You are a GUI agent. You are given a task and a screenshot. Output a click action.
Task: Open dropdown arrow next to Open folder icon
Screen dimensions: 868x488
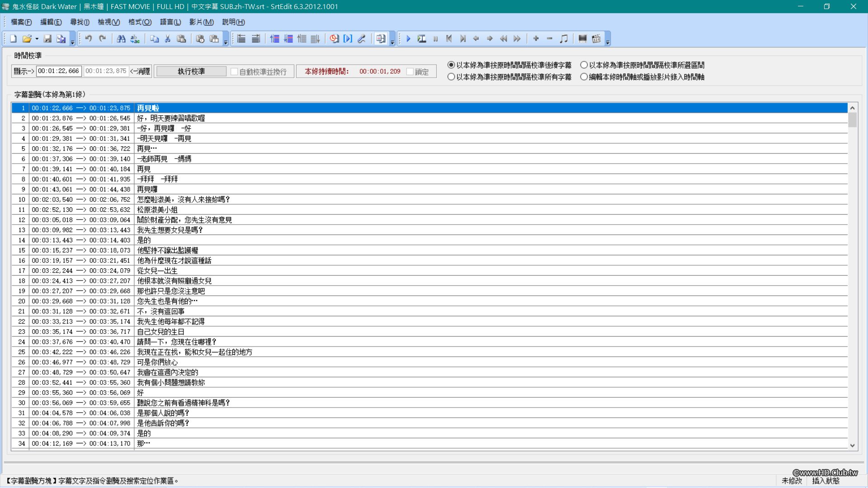[x=37, y=39]
